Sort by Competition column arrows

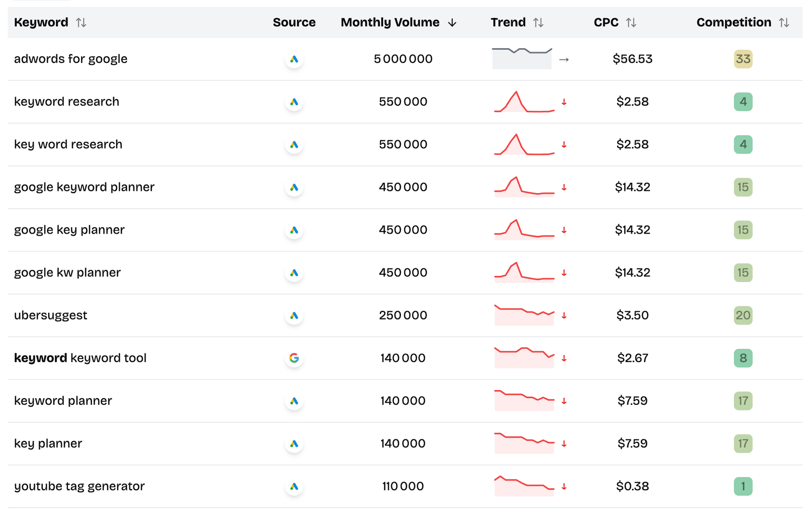coord(784,22)
